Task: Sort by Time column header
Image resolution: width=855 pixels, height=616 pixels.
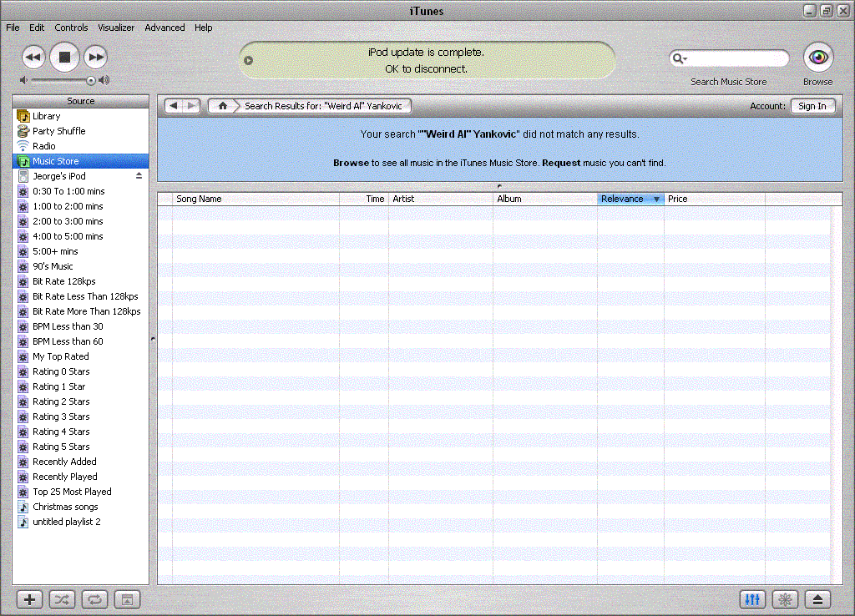Action: tap(364, 199)
